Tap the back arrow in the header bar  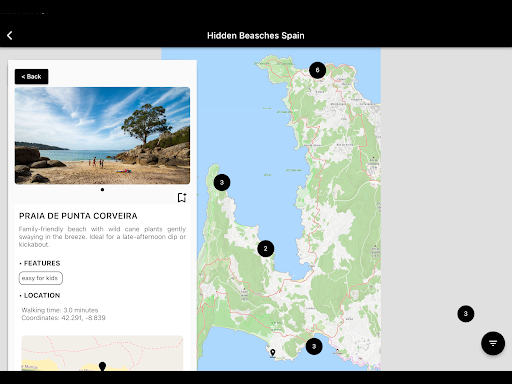click(10, 35)
